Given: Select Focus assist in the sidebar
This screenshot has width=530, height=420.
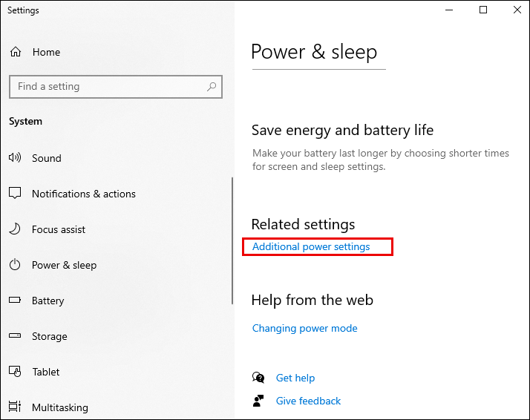Looking at the screenshot, I should click(59, 229).
